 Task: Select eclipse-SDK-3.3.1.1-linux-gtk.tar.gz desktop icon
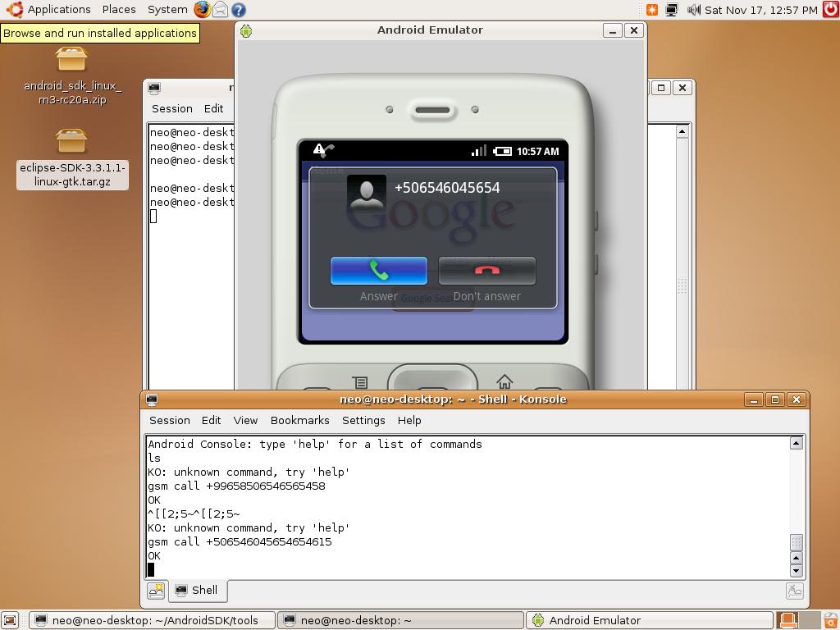tap(72, 158)
